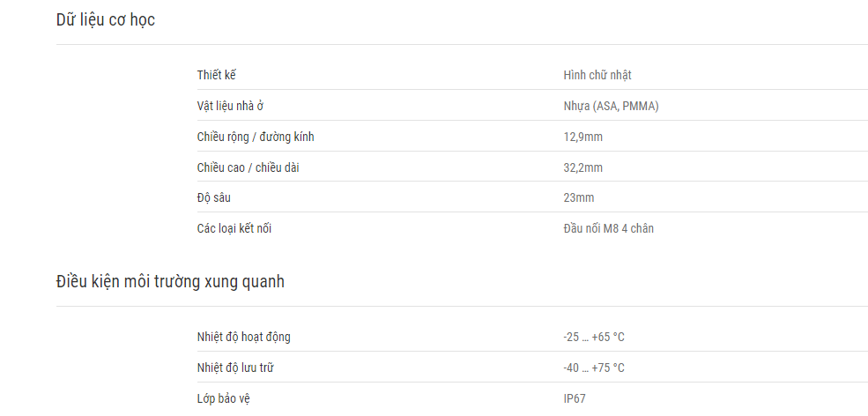Screen dimensions: 868x416
Task: Click the 'Hình chữ nhật' value
Action: 597,75
